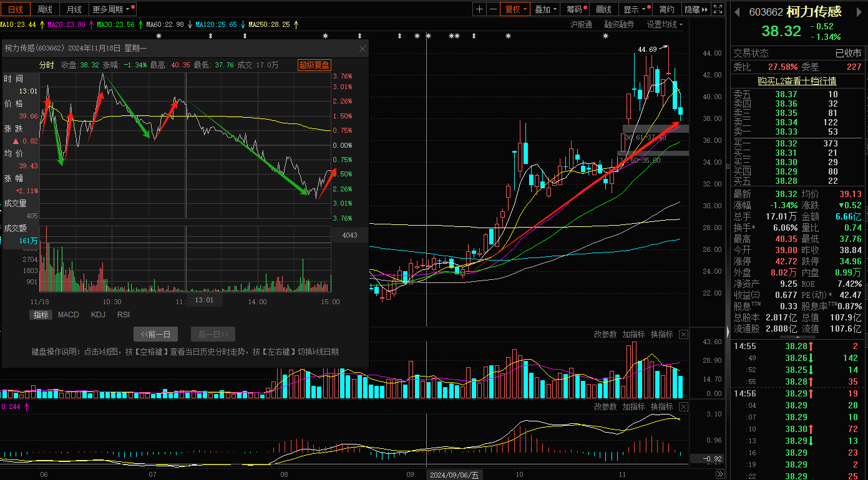Viewport: 868px width, 480px height.
Task: Click 购买L2查看十档行情 link
Action: click(x=797, y=81)
